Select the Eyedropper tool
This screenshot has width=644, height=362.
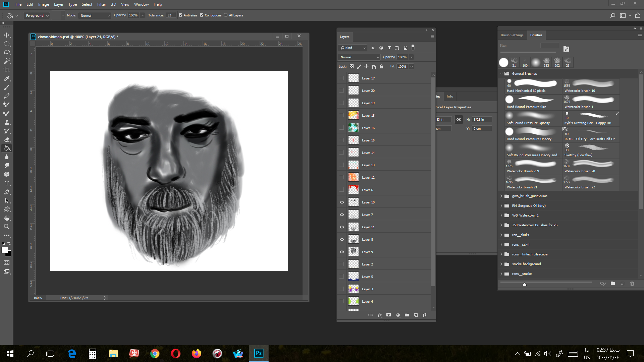[x=7, y=78]
